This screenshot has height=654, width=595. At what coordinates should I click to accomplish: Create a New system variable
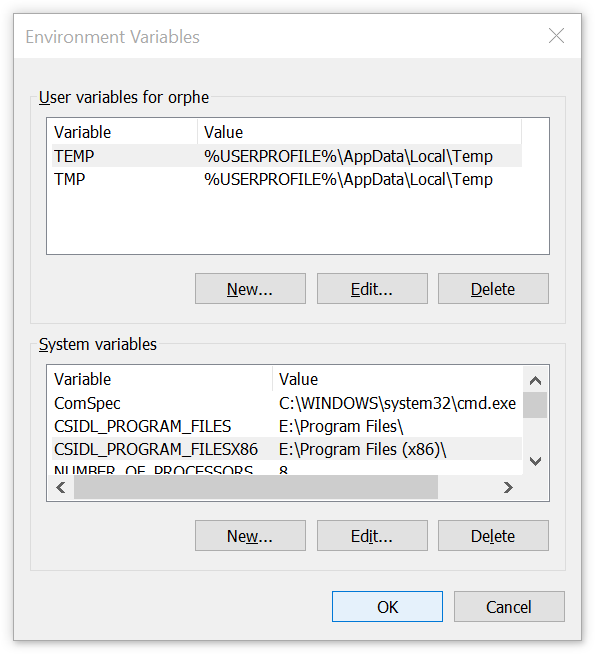(x=250, y=536)
